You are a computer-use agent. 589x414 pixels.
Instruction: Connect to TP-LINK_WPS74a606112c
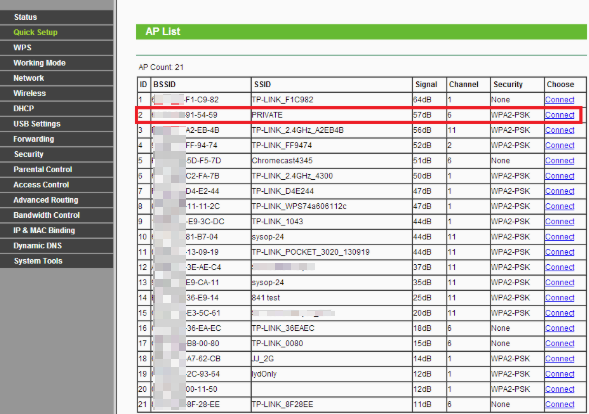click(560, 206)
